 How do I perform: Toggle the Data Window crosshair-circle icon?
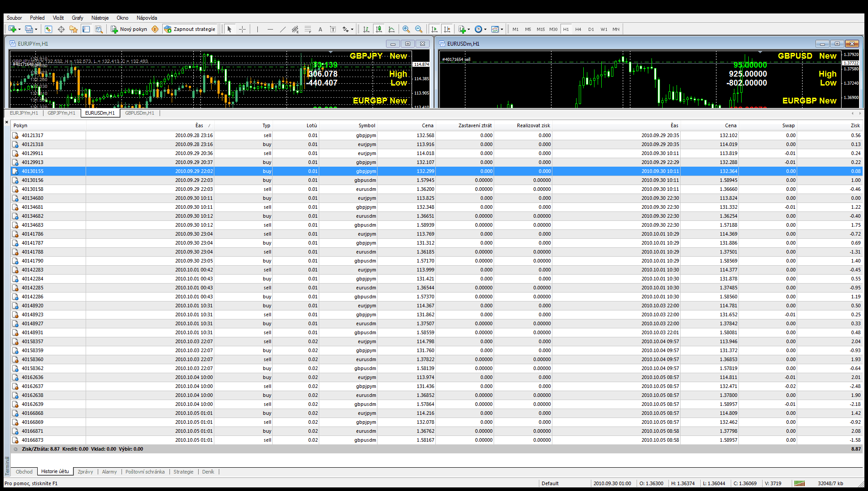pos(61,29)
